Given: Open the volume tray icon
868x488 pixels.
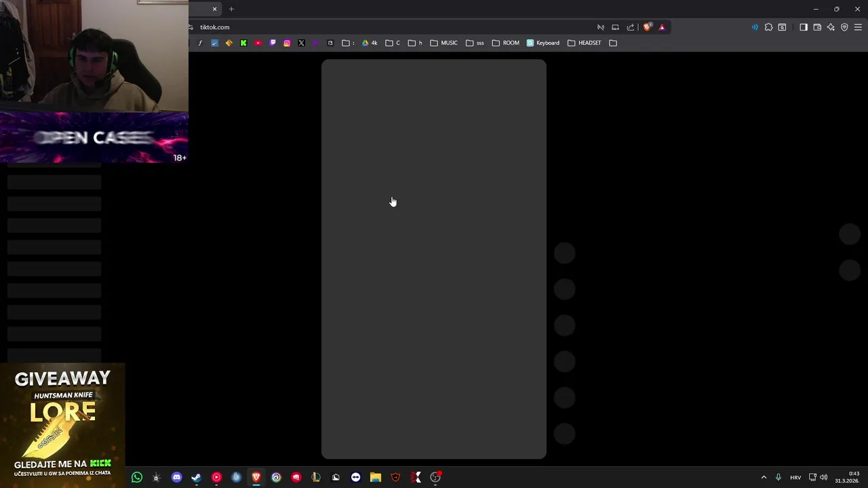Looking at the screenshot, I should (824, 477).
